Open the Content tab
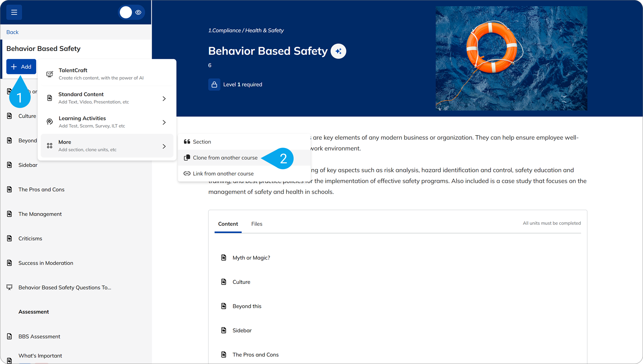 pos(228,224)
